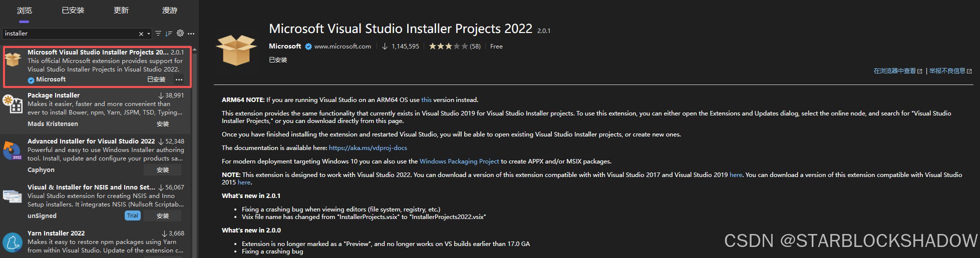This screenshot has width=980, height=258.
Task: Click the Visual & Installer extension icon
Action: 13,195
